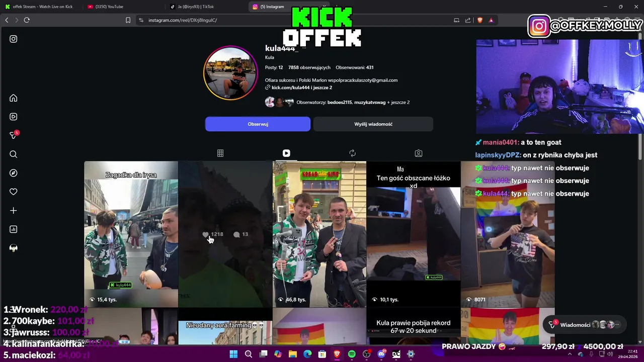Open the reel 'Zagadka dla irysa'
The image size is (644, 362).
pyautogui.click(x=131, y=234)
